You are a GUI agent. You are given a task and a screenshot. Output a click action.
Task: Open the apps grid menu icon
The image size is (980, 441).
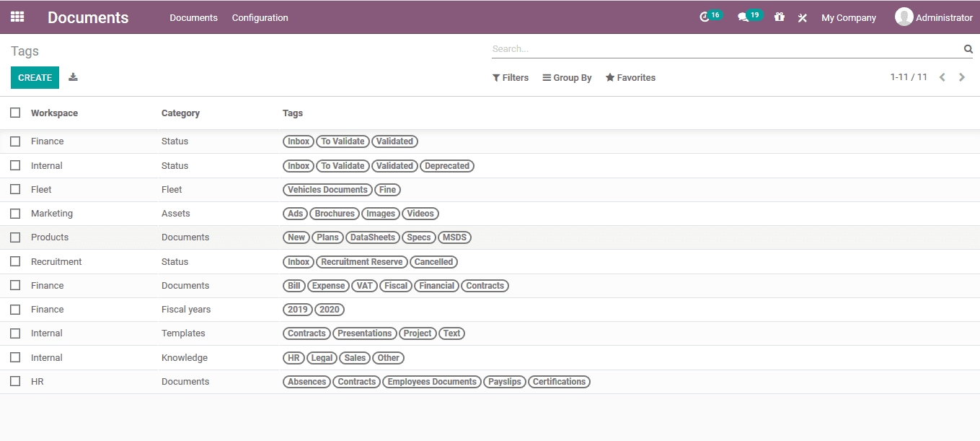click(17, 17)
